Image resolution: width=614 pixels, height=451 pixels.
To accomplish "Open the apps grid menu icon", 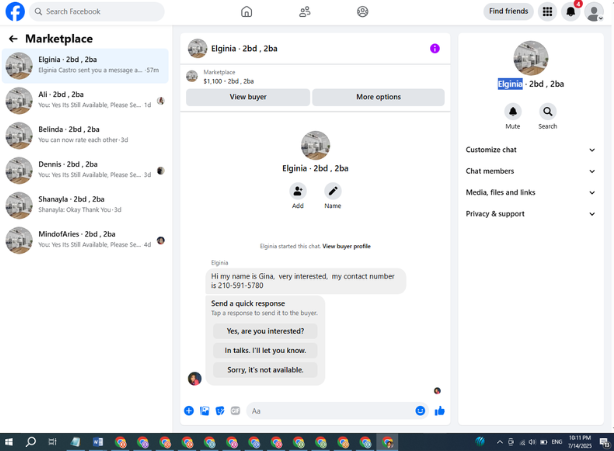I will pyautogui.click(x=547, y=12).
